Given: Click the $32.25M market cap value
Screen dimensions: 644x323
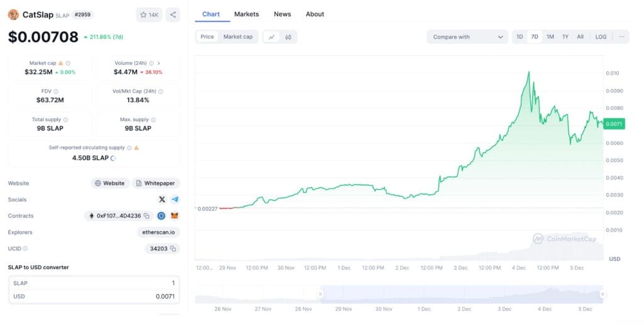Looking at the screenshot, I should pos(38,72).
